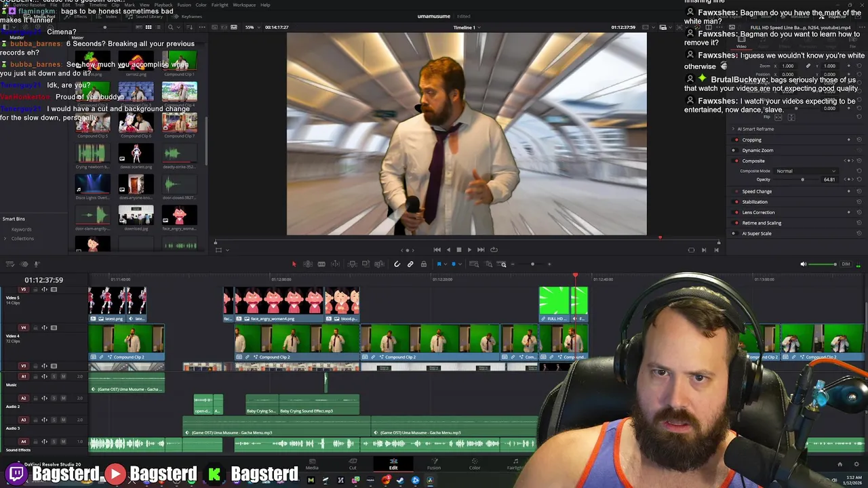Toggle the Cropping section on/off
868x488 pixels.
coord(735,140)
